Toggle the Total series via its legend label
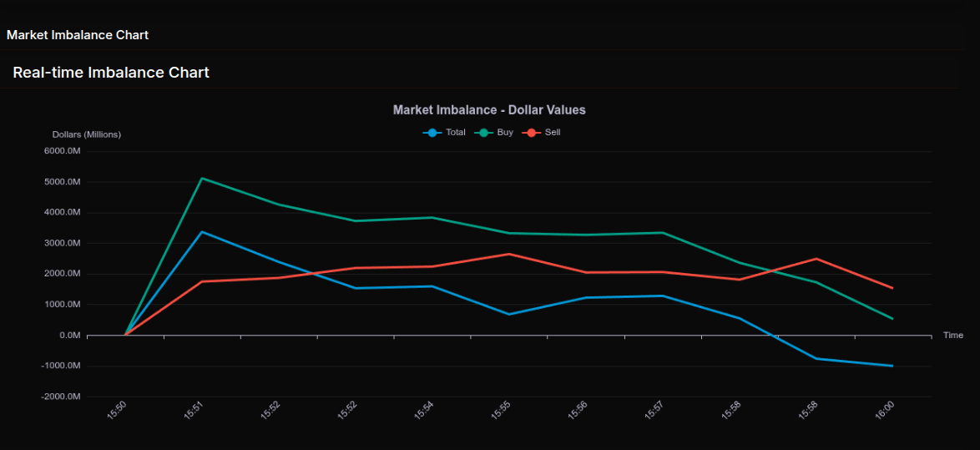 click(x=456, y=133)
